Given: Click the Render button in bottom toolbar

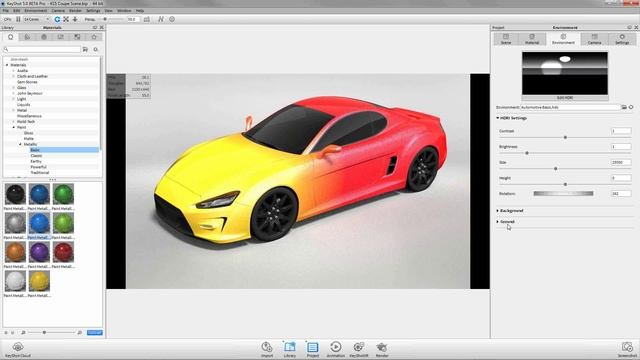Looking at the screenshot, I should pyautogui.click(x=382, y=349).
